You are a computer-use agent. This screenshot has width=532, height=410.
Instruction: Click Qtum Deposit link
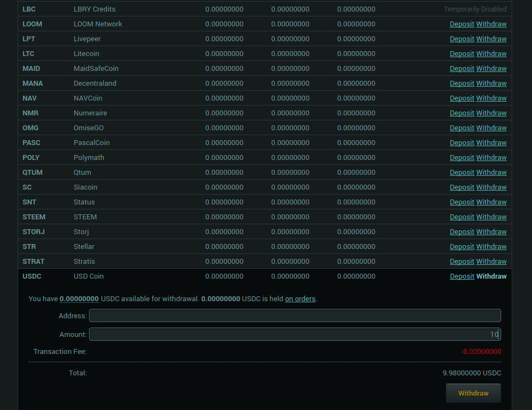(462, 173)
